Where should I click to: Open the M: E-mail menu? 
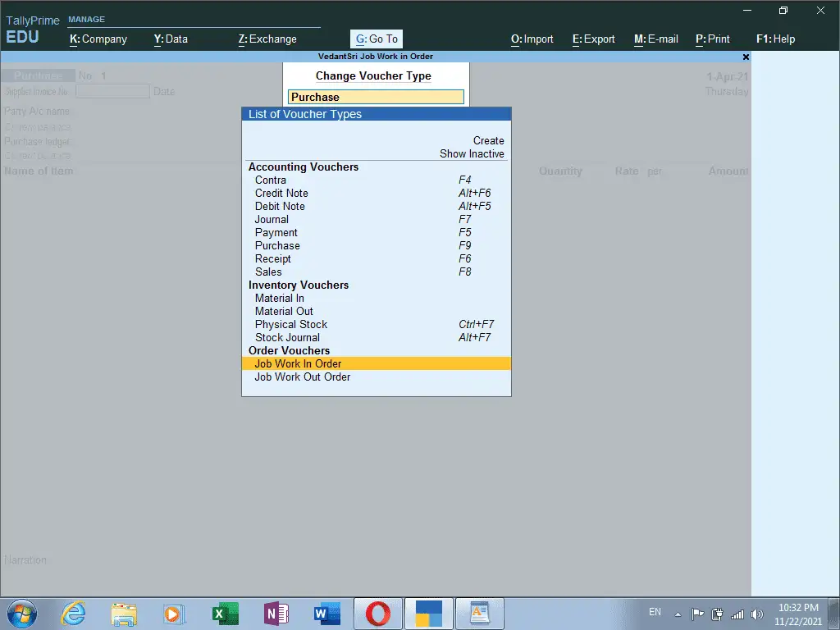tap(655, 39)
